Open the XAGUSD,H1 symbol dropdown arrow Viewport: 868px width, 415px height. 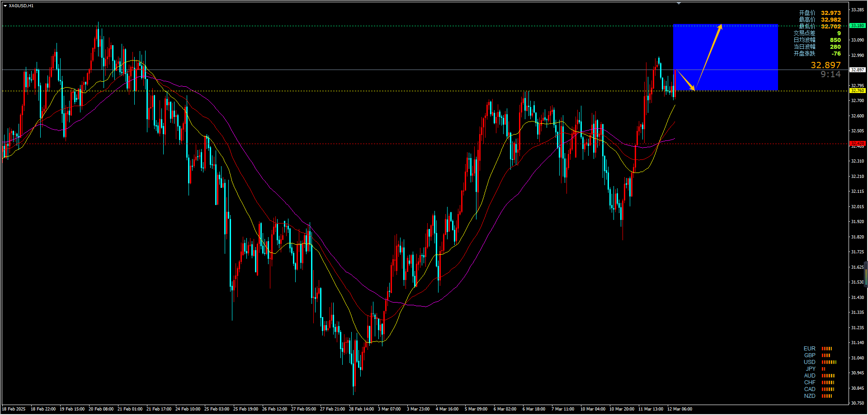[x=5, y=6]
